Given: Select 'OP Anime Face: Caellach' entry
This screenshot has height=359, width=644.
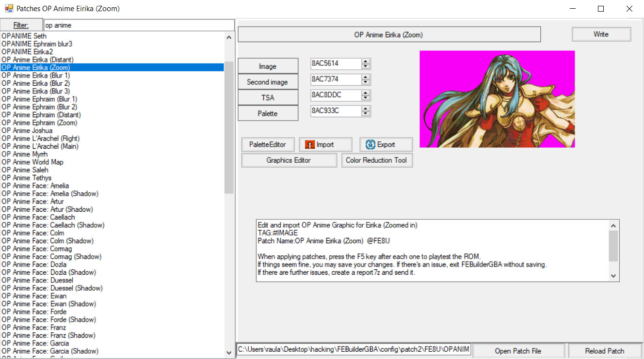Looking at the screenshot, I should (x=113, y=217).
